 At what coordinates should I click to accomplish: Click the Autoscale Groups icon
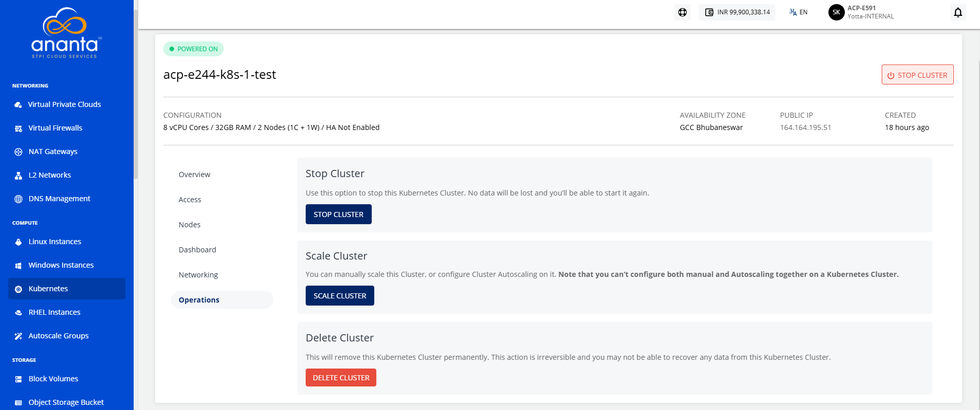18,336
